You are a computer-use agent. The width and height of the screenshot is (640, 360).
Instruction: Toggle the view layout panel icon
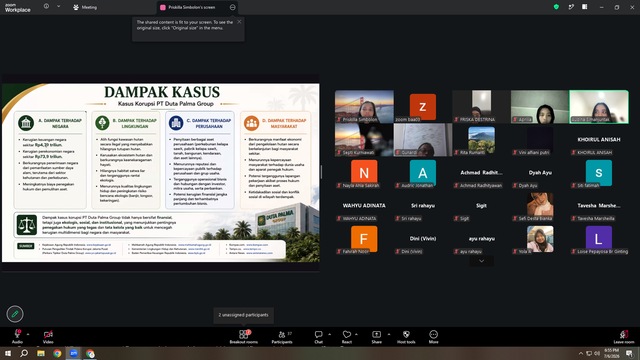(x=584, y=7)
